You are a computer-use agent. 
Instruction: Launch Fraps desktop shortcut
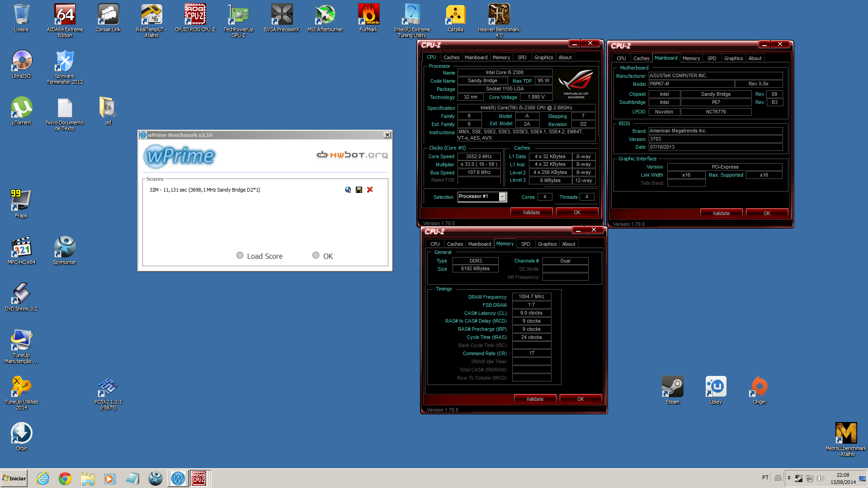(x=21, y=204)
